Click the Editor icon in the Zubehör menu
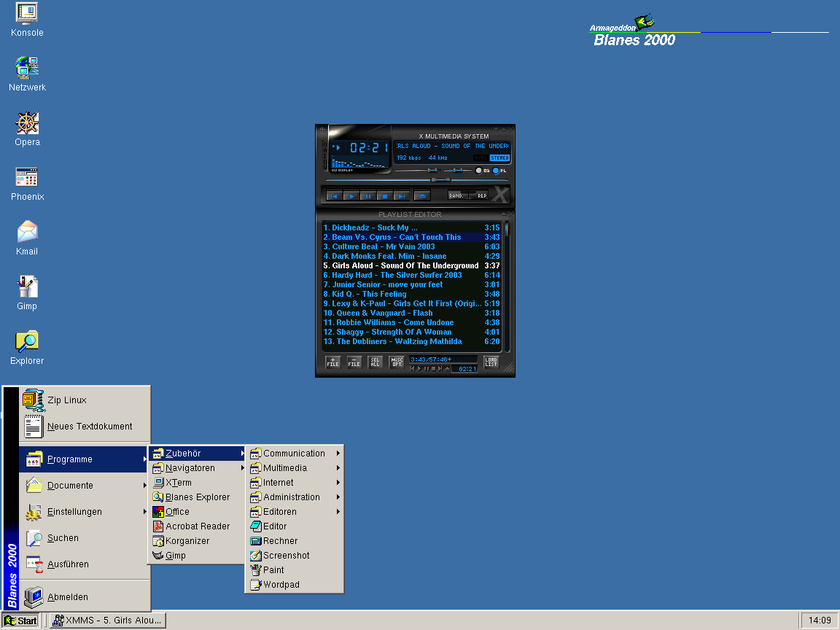Image resolution: width=840 pixels, height=630 pixels. [255, 526]
